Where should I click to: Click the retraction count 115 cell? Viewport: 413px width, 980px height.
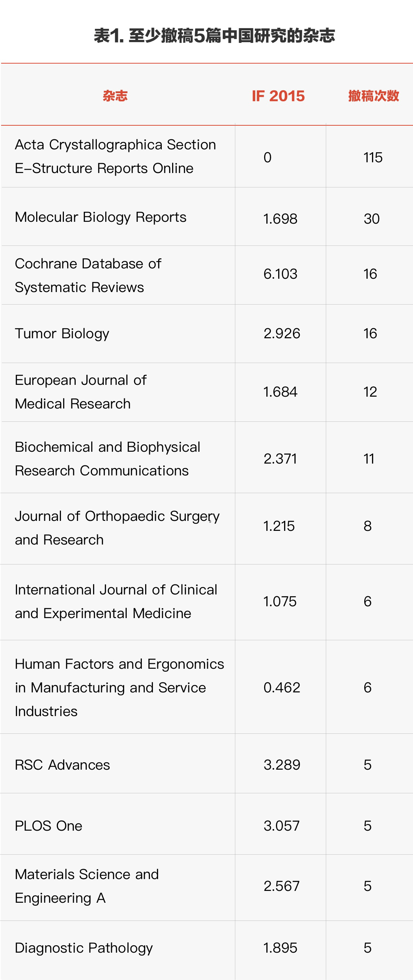point(373,157)
